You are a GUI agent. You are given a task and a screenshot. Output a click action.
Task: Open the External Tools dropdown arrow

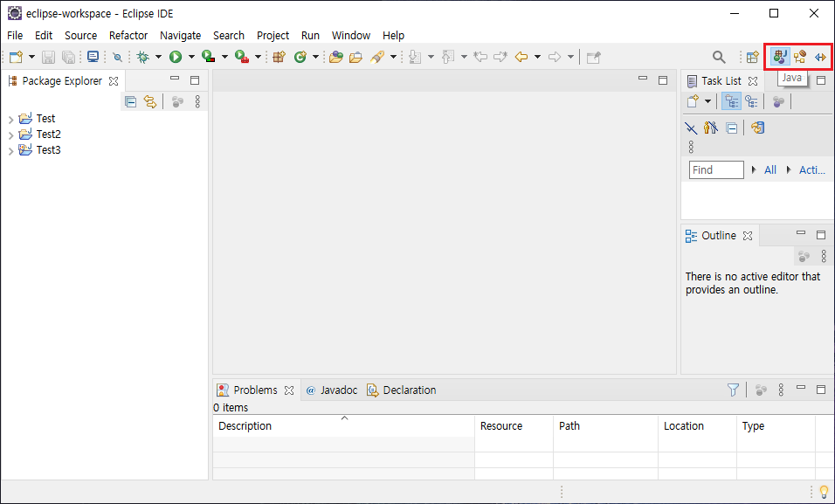(258, 57)
